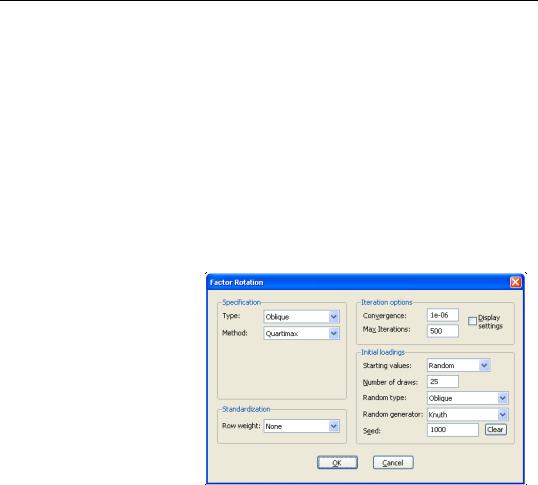This screenshot has width=538, height=485.
Task: Close the Factor Rotation dialog
Action: [516, 282]
